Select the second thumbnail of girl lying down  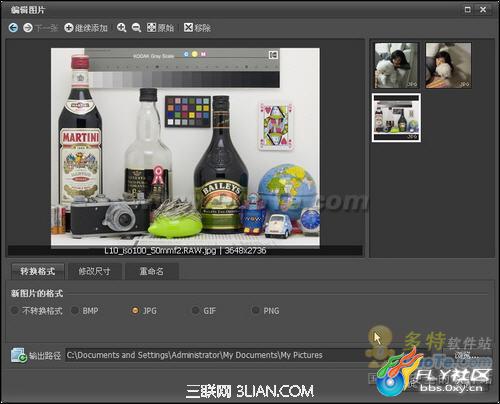tap(448, 65)
